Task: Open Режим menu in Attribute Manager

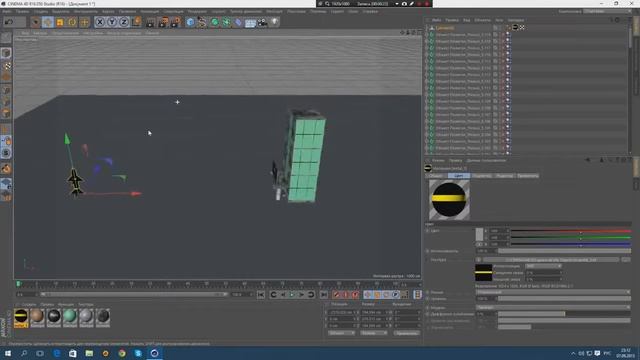Action: [x=438, y=160]
